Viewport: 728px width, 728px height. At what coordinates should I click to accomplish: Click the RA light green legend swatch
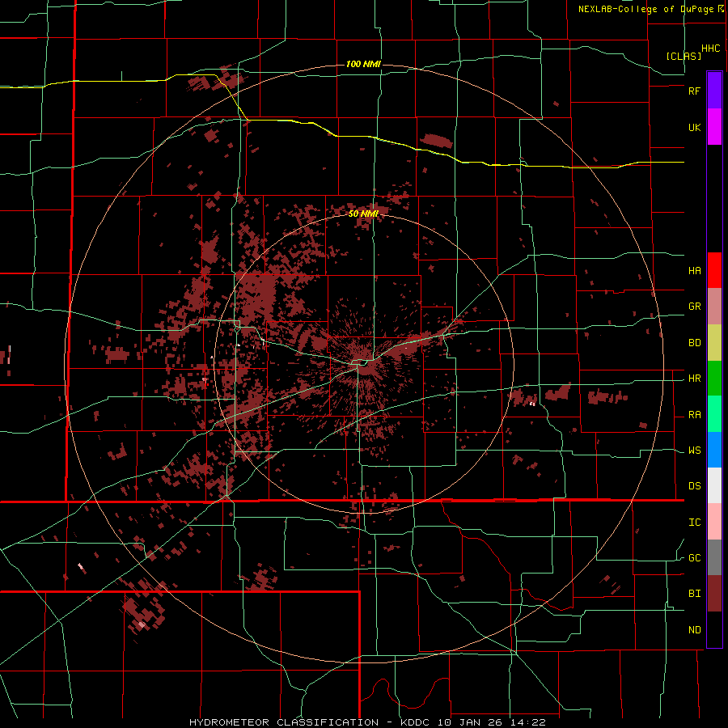(714, 414)
